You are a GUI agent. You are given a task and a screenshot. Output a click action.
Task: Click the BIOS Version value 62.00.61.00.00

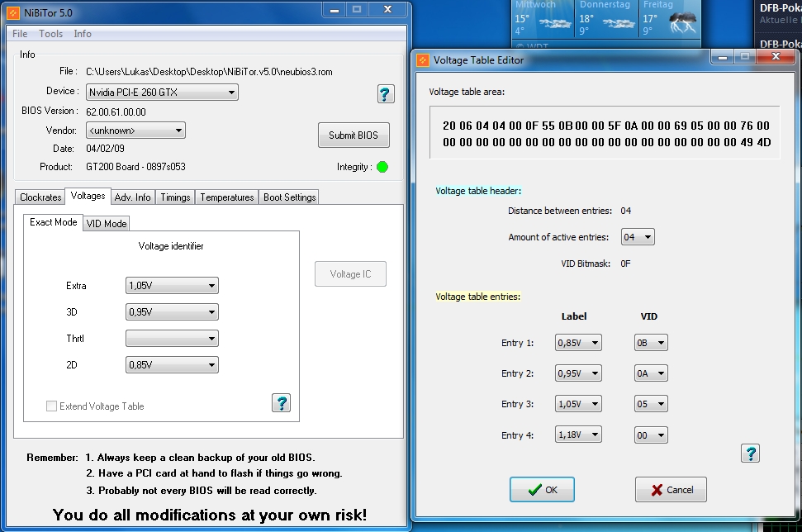[116, 112]
